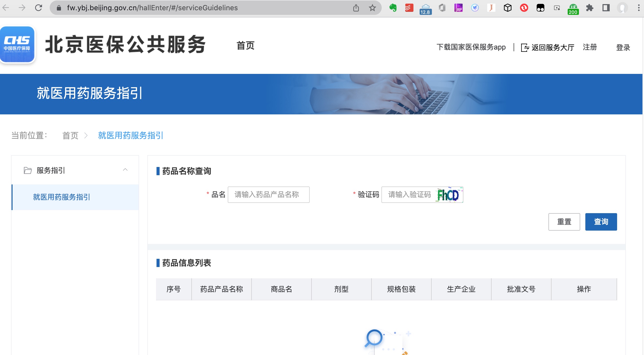Viewport: 644px width, 355px height.
Task: Open the 首页 navigation item in header
Action: click(245, 46)
